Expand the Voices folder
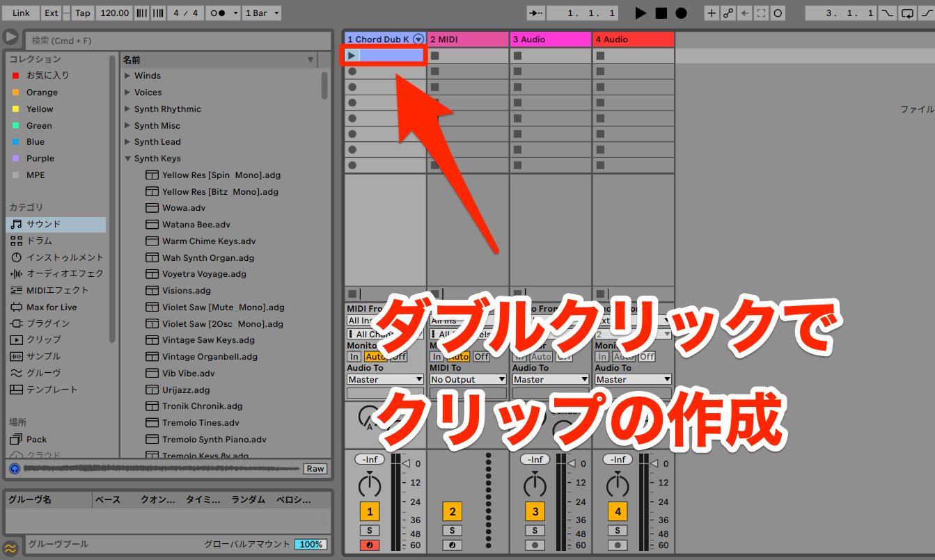Viewport: 935px width, 560px height. [x=127, y=92]
